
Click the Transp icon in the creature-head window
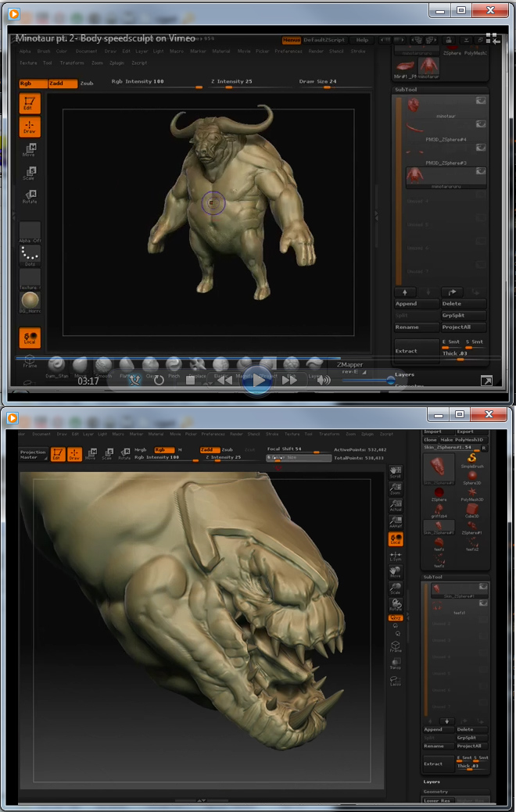pos(396,664)
